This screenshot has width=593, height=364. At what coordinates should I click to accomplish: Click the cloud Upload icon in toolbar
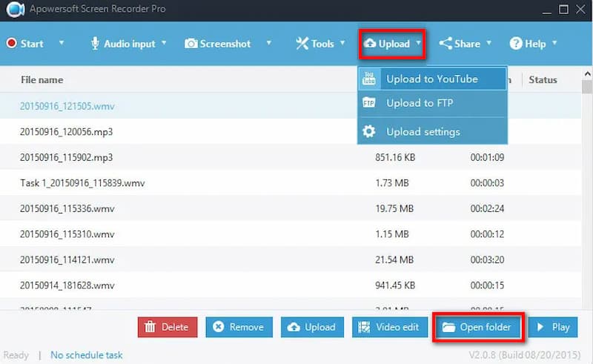(x=369, y=44)
